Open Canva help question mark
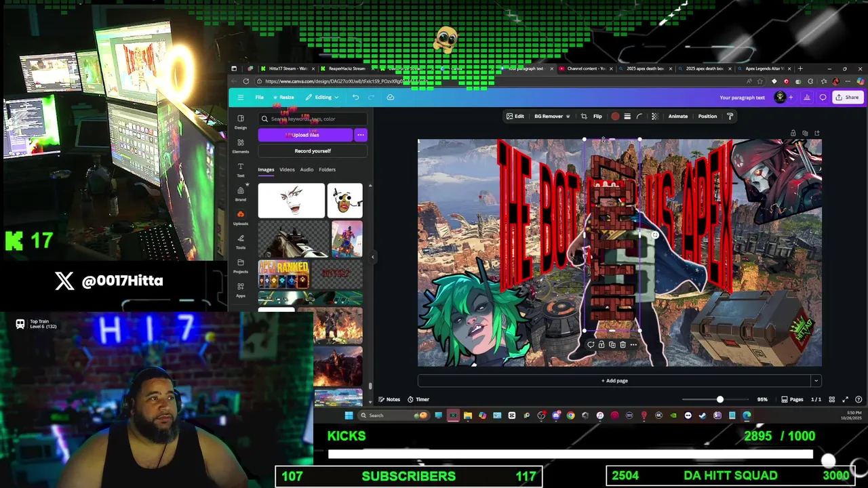 (x=859, y=399)
